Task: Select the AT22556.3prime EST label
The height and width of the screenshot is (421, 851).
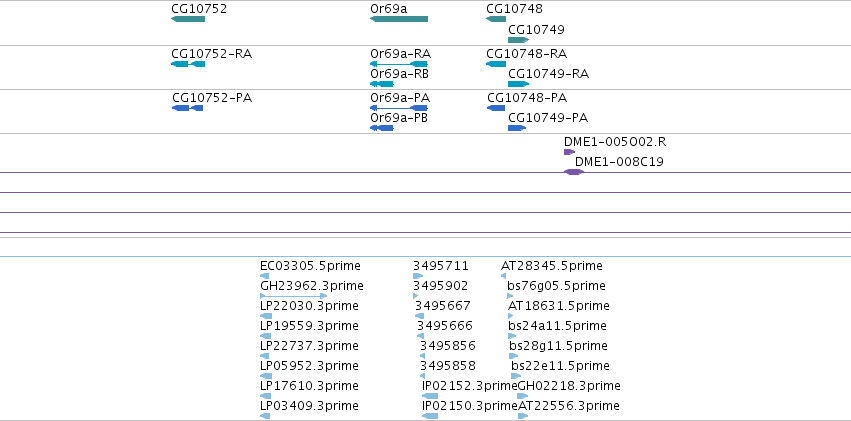Action: coord(568,406)
